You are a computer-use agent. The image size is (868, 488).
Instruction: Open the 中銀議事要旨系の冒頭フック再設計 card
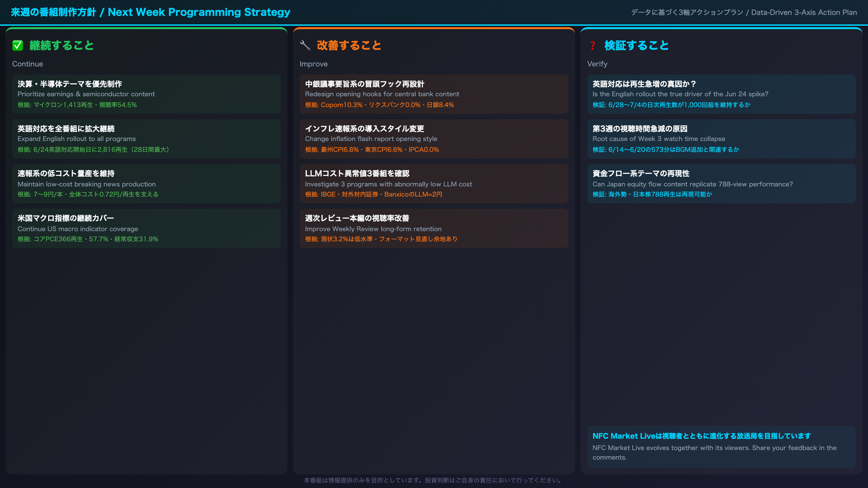(434, 94)
